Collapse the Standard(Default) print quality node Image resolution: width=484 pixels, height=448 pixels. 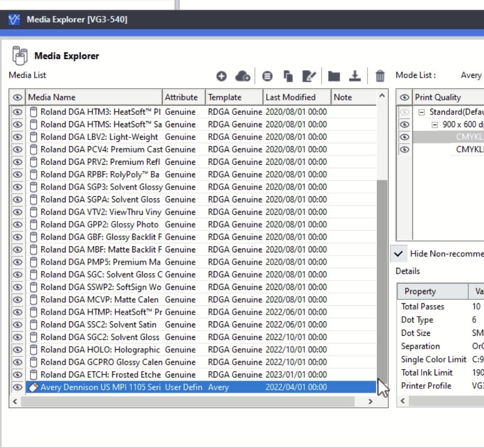coord(421,112)
